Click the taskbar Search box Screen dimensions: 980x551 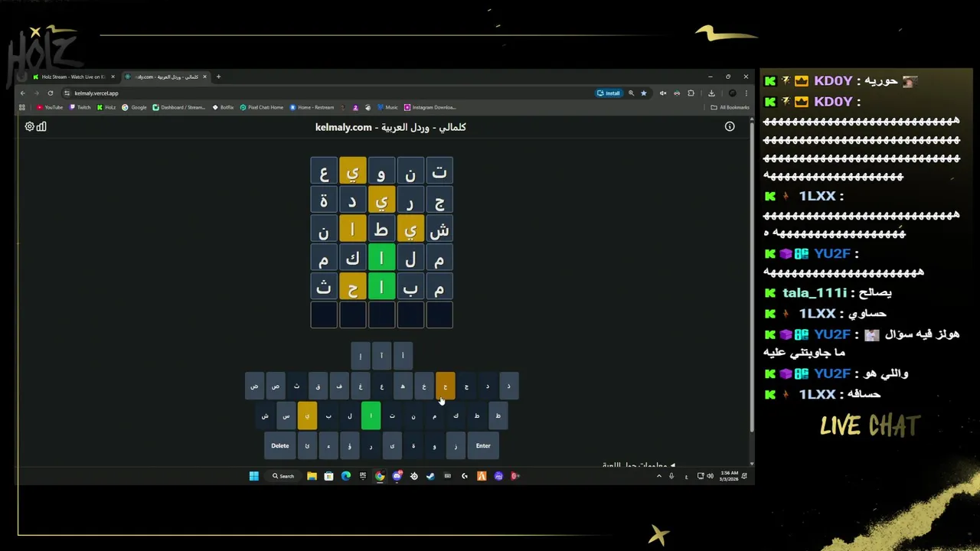point(283,476)
